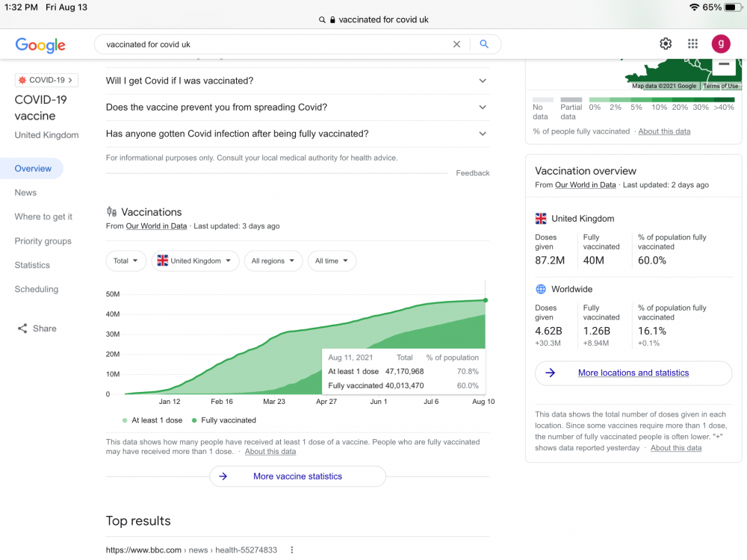Toggle At least 1 dose legend dot
The image size is (747, 560).
click(125, 420)
